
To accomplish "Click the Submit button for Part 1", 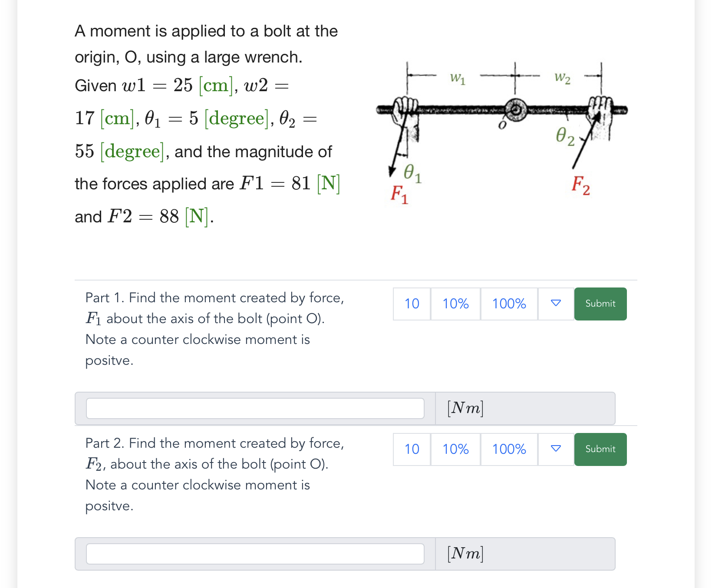I will tap(600, 304).
